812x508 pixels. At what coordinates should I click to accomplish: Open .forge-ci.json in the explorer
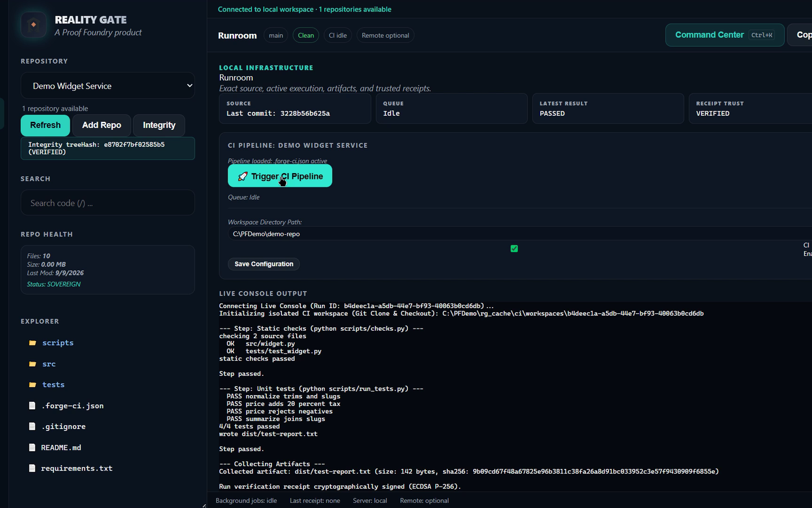click(72, 406)
